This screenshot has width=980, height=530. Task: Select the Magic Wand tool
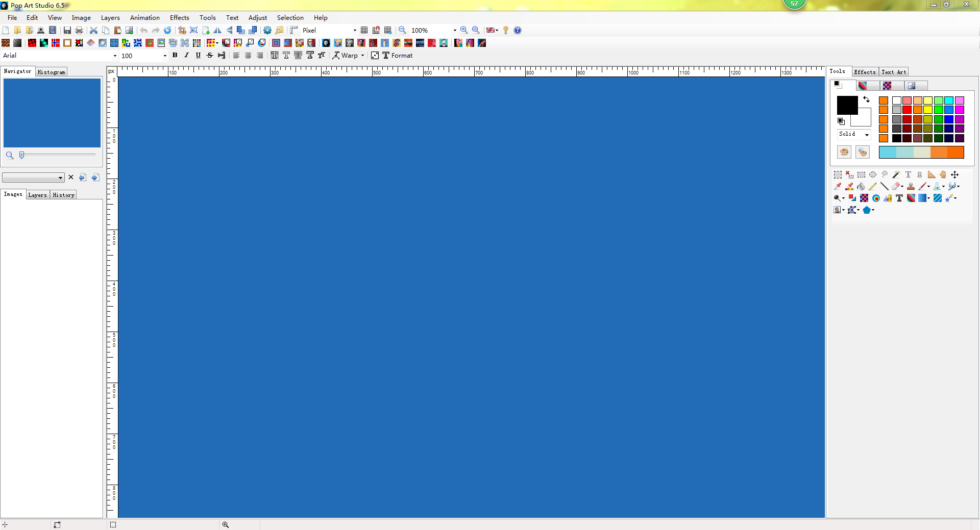point(896,174)
